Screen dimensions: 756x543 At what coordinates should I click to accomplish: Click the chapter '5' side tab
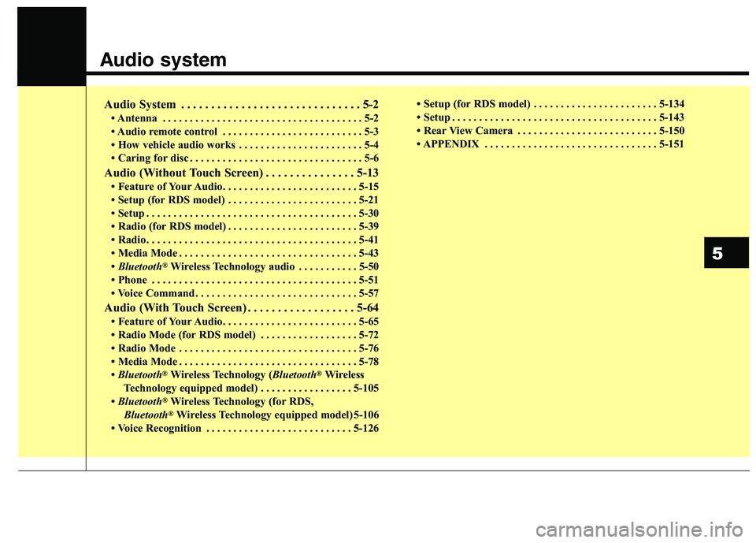coord(726,253)
